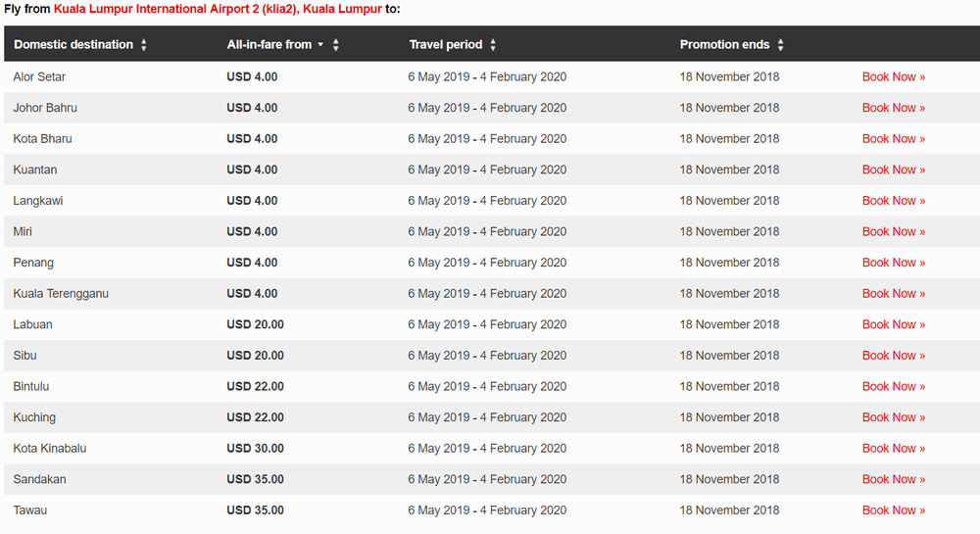Screen dimensions: 980x534
Task: Book Now for Tawau
Action: (x=893, y=510)
